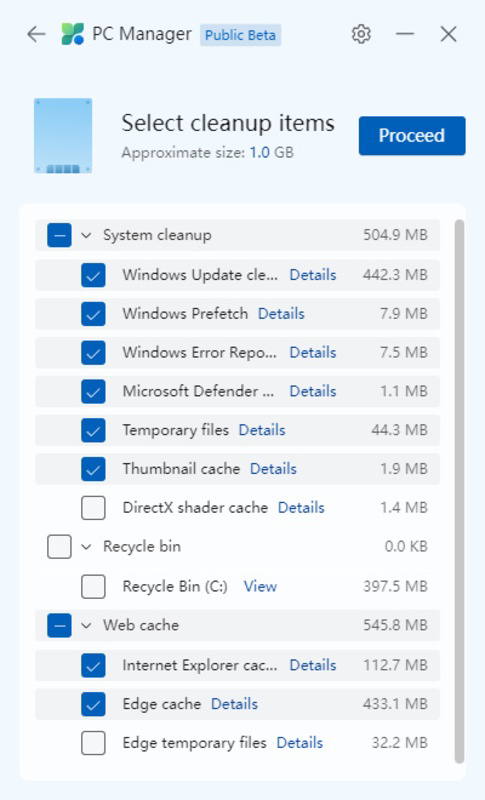Image resolution: width=485 pixels, height=800 pixels.
Task: Click the '504.9 MB' System cleanup total
Action: coord(395,235)
